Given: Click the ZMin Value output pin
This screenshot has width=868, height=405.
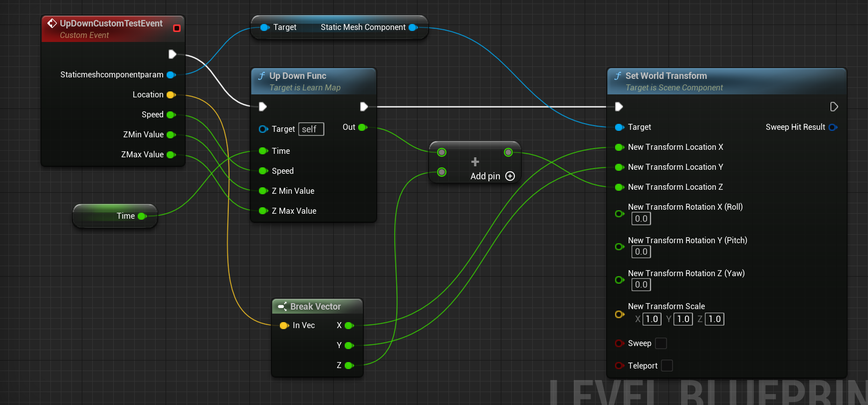Looking at the screenshot, I should 171,135.
